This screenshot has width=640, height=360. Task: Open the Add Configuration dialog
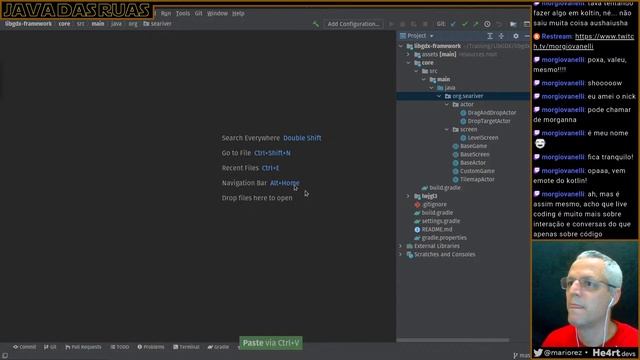point(353,24)
